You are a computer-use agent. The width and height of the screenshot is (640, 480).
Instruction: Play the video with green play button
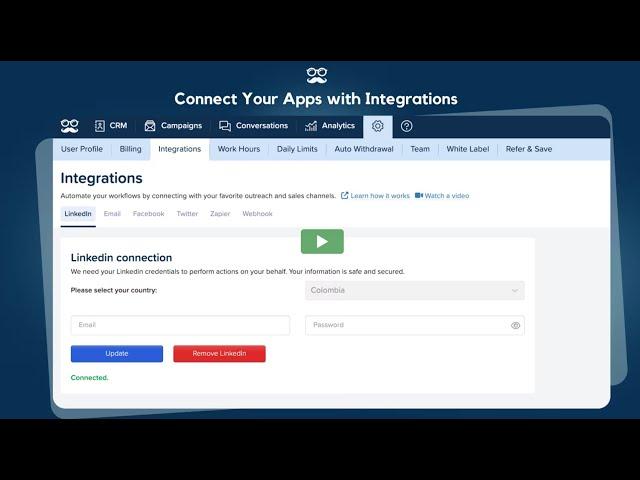click(x=322, y=241)
